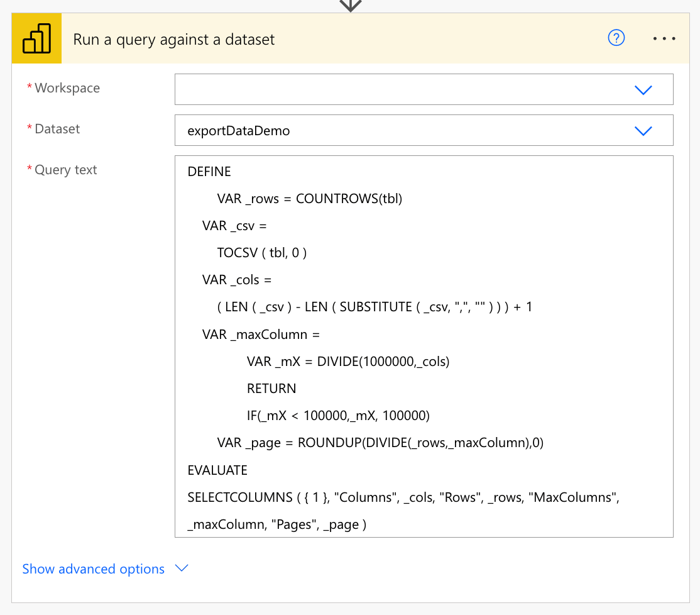Open the three-dot action menu
This screenshot has width=700, height=615.
click(664, 39)
